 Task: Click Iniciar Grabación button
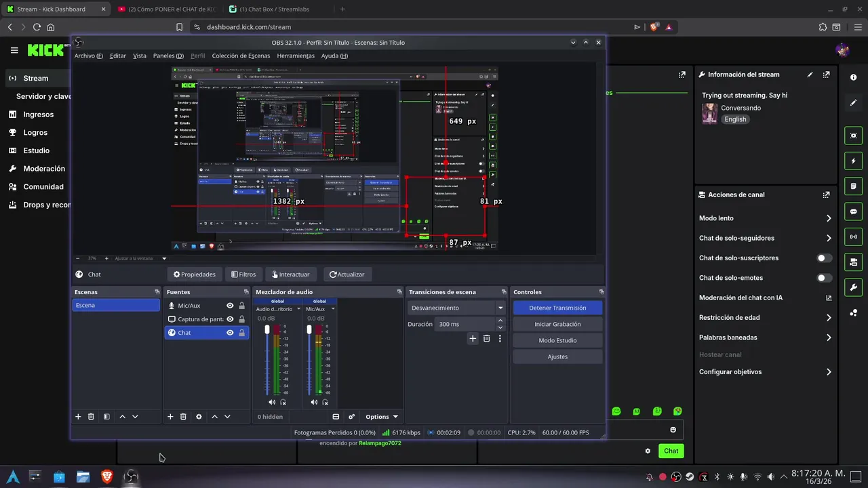557,324
